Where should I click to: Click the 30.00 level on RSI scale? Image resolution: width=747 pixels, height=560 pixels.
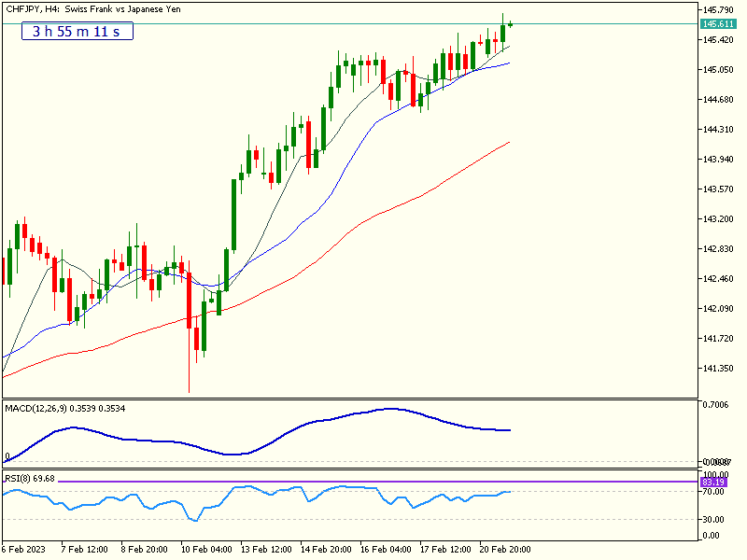click(712, 519)
